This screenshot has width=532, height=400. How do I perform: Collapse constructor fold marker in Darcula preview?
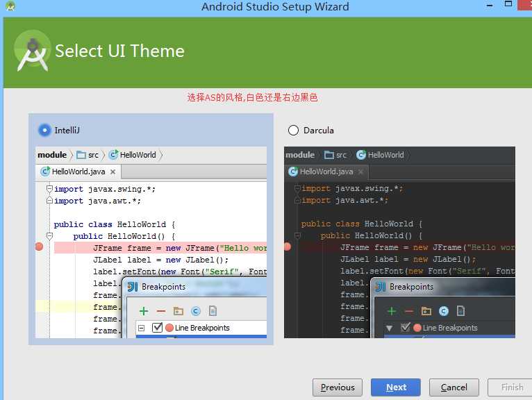[x=297, y=235]
